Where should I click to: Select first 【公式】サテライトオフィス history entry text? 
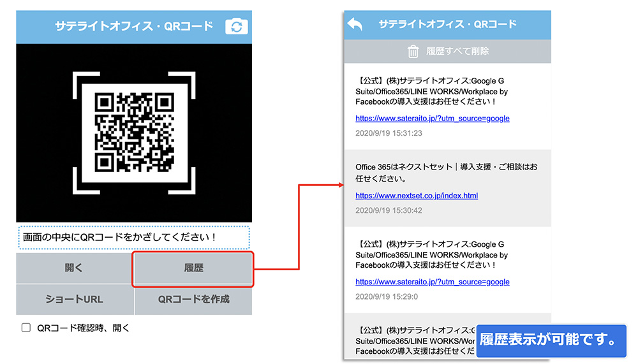click(x=432, y=91)
